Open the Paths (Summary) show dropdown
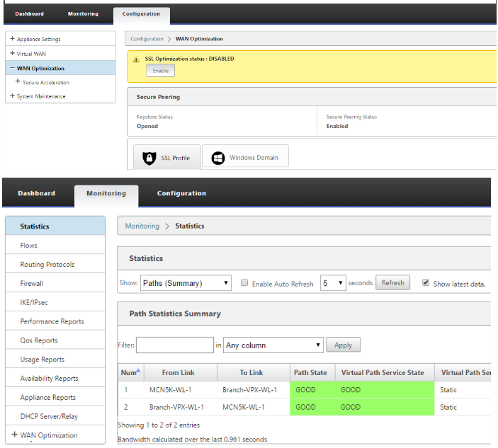Viewport: 498px width, 448px height. pos(186,283)
